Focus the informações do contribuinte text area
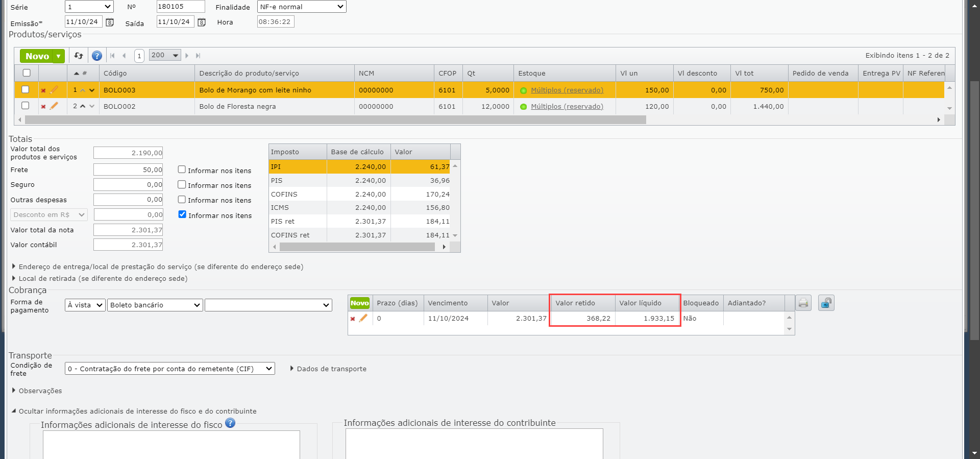The width and height of the screenshot is (980, 459). point(474,444)
